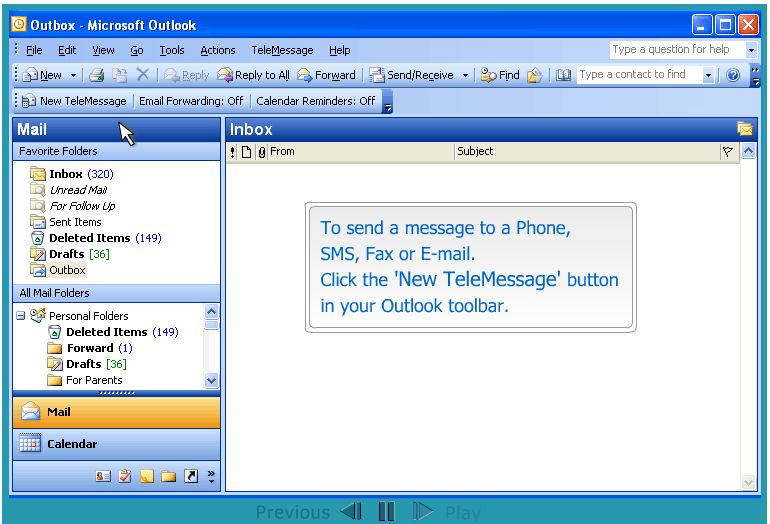Open Configure buttons chevron in navigation pane
The height and width of the screenshot is (524, 770).
211,476
